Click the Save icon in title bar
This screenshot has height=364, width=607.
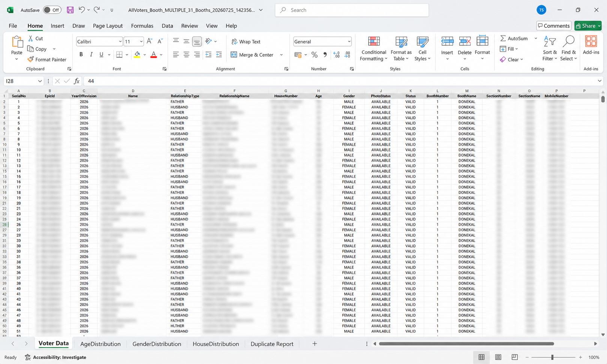pyautogui.click(x=70, y=10)
